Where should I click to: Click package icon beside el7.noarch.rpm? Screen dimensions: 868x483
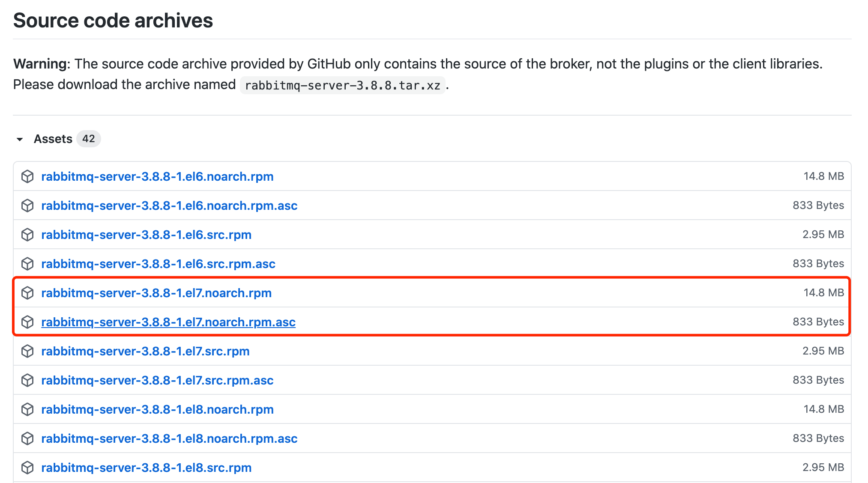point(27,293)
